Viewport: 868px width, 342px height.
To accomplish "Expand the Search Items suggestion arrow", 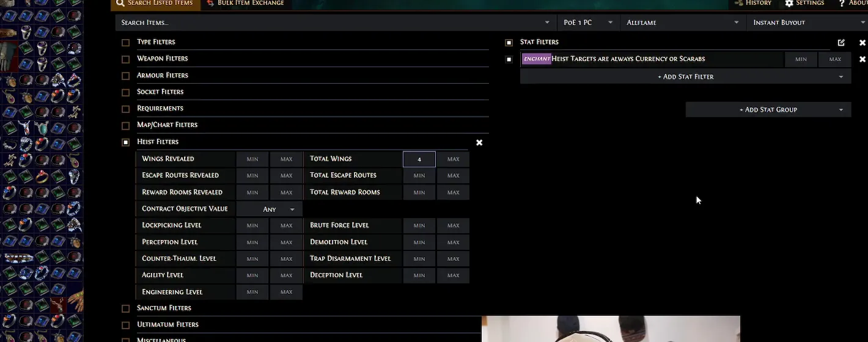I will [546, 23].
